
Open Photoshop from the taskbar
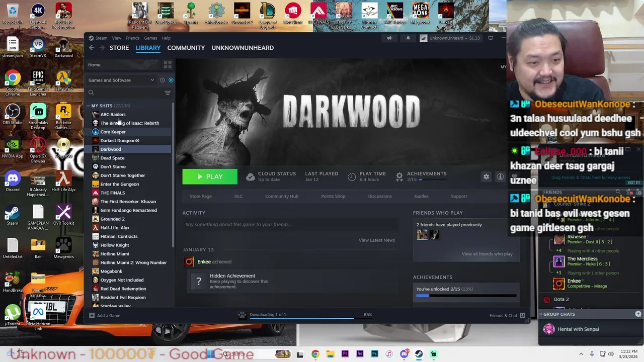coord(375,354)
